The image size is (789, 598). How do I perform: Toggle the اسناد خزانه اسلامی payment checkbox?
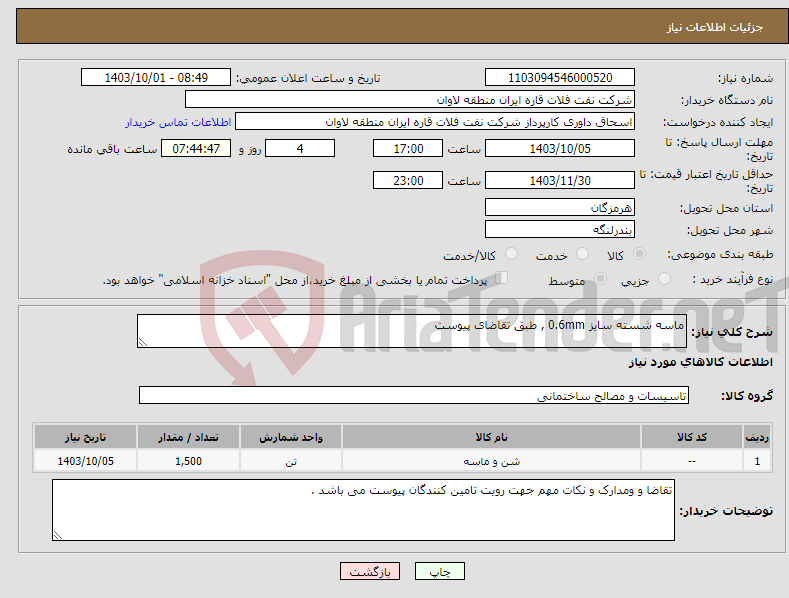(x=501, y=278)
